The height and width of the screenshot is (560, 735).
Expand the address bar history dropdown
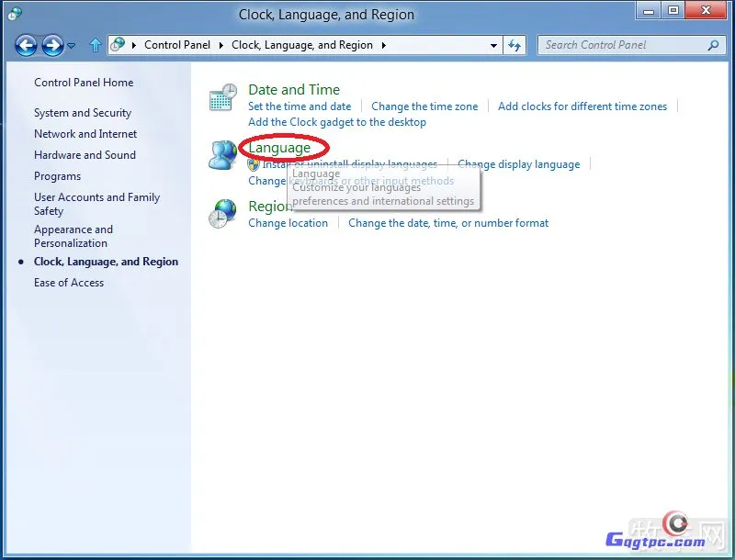tap(493, 45)
